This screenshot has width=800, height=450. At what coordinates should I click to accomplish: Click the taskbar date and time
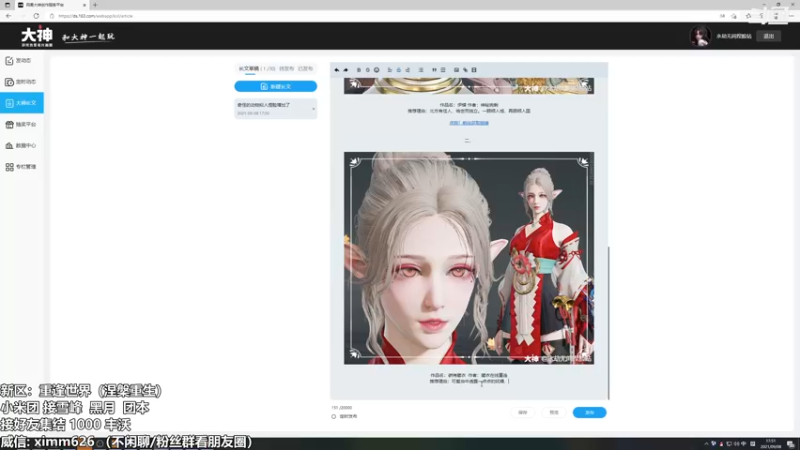tap(770, 444)
